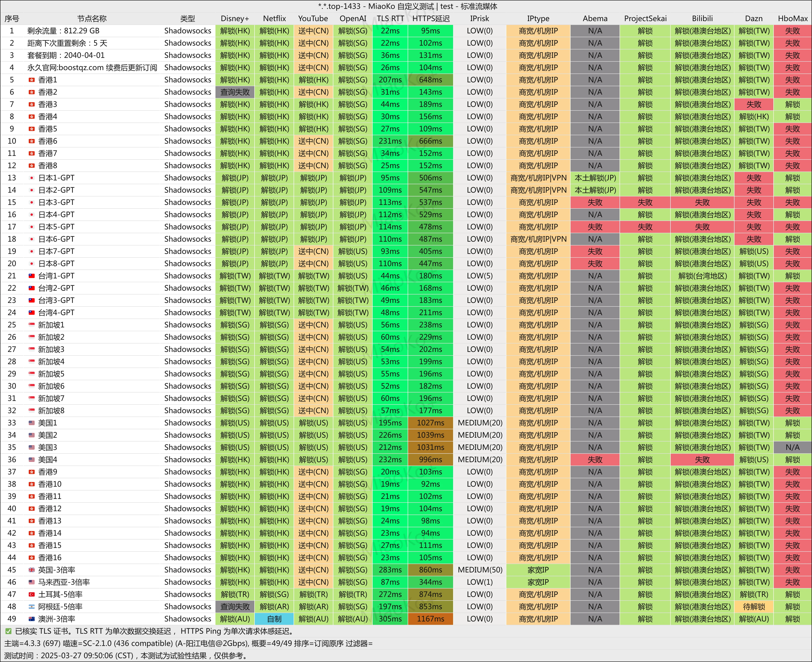Click the Taiwan flag beside 台湾1-GPT
812x662 pixels.
coord(32,276)
